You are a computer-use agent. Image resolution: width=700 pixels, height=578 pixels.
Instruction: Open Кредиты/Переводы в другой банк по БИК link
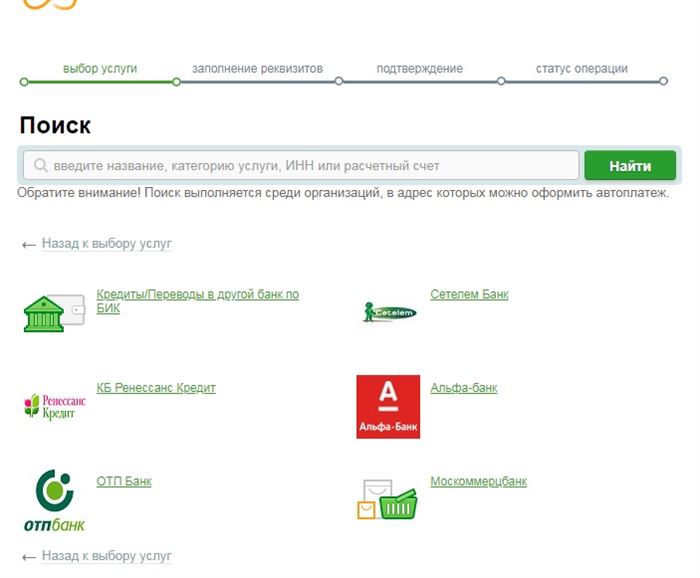click(x=197, y=301)
